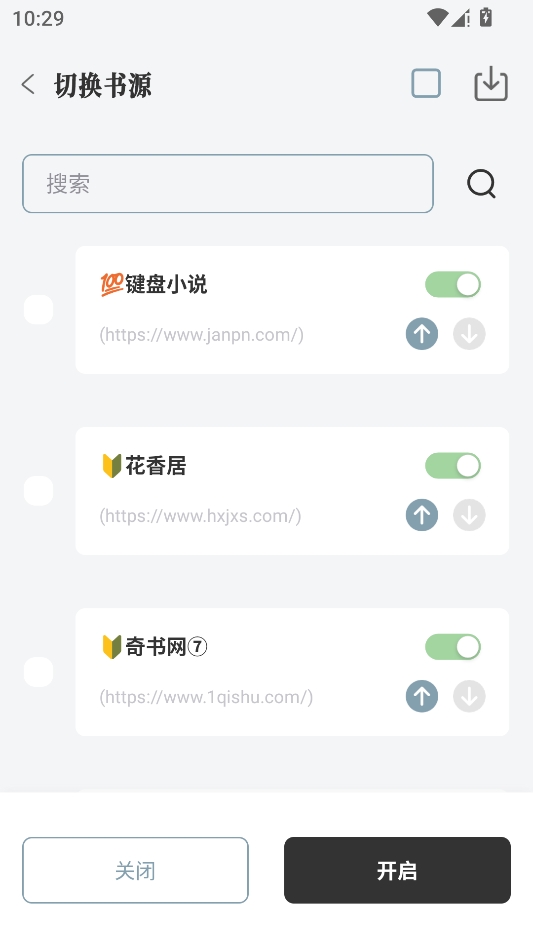Tap the magnifier search icon
Viewport: 533px width, 948px height.
pyautogui.click(x=481, y=184)
